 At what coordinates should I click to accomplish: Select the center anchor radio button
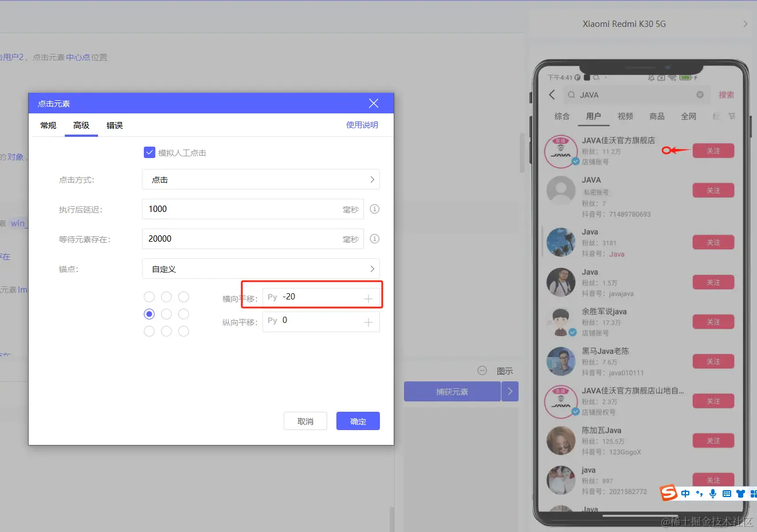point(167,314)
